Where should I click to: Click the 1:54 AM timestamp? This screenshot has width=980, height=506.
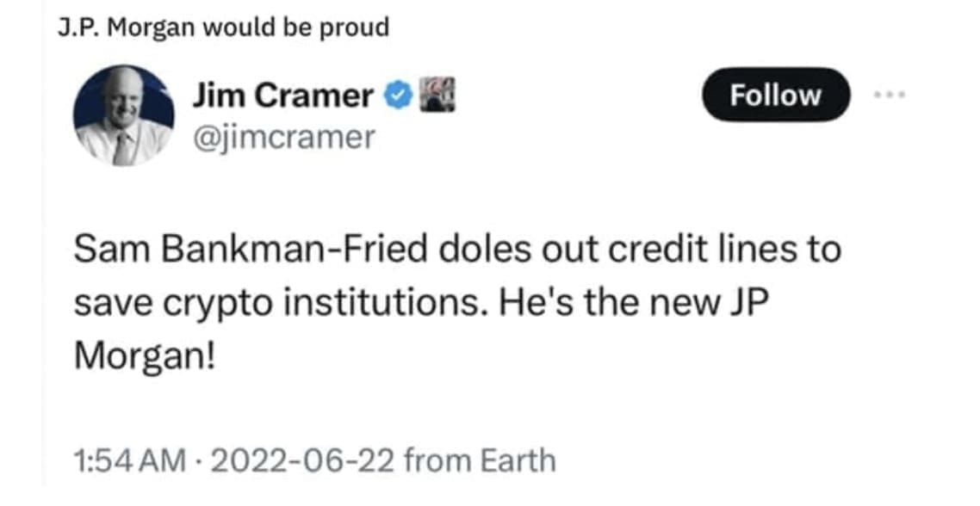129,460
